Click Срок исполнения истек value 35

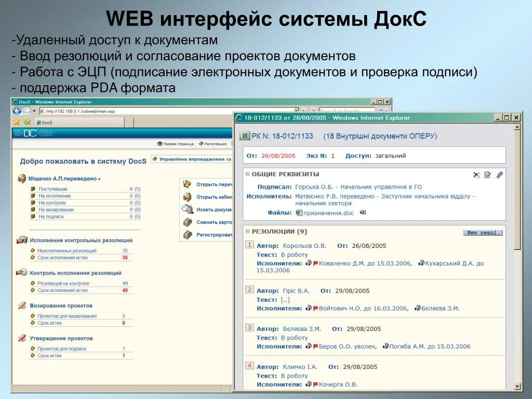click(x=125, y=258)
